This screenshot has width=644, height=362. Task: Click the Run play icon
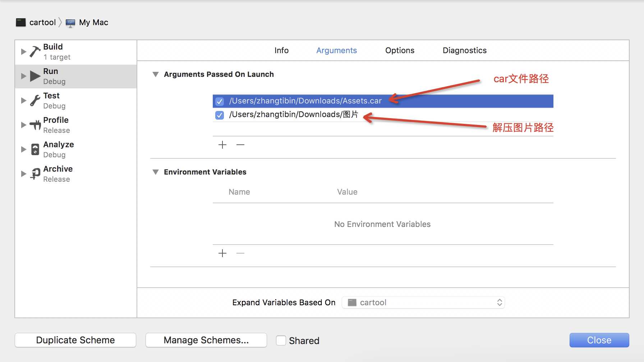pyautogui.click(x=35, y=76)
